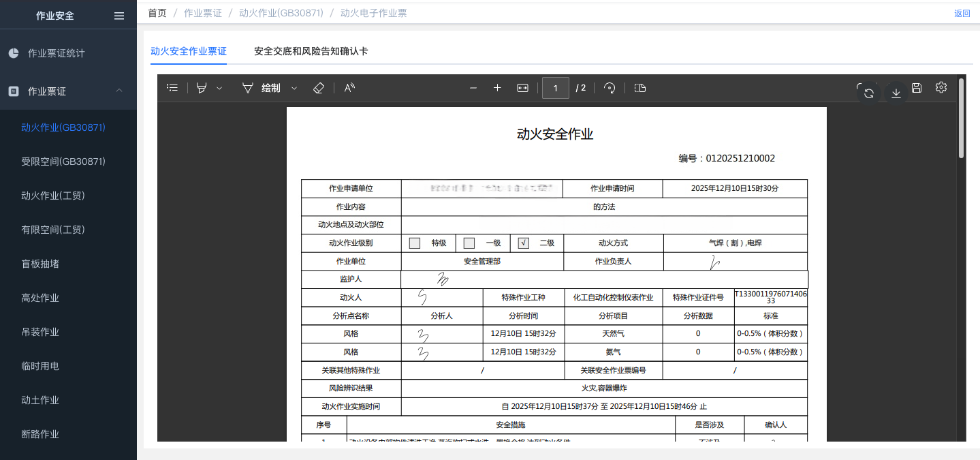Toggle the PDF outline sidebar icon
Viewport: 980px width, 460px height.
[x=172, y=88]
